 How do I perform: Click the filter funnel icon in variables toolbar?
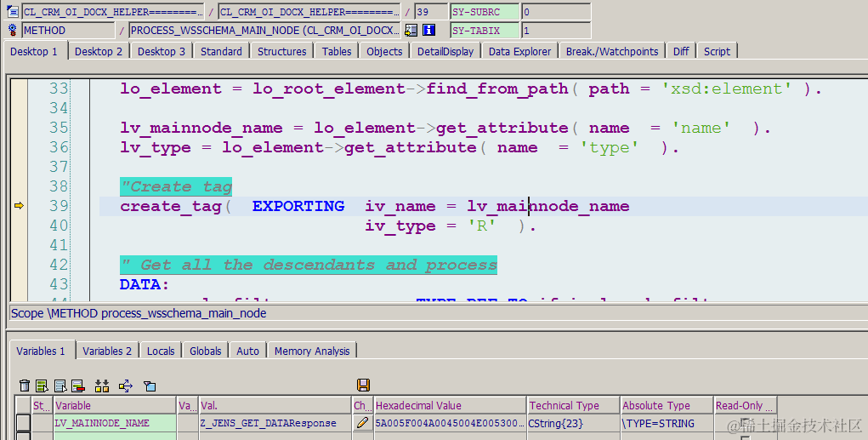150,386
